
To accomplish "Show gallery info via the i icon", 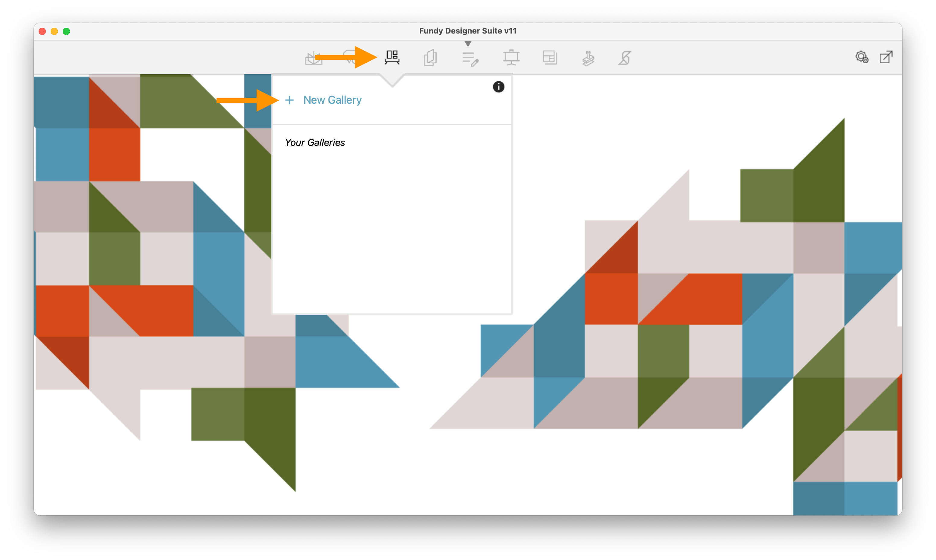I will (x=498, y=87).
